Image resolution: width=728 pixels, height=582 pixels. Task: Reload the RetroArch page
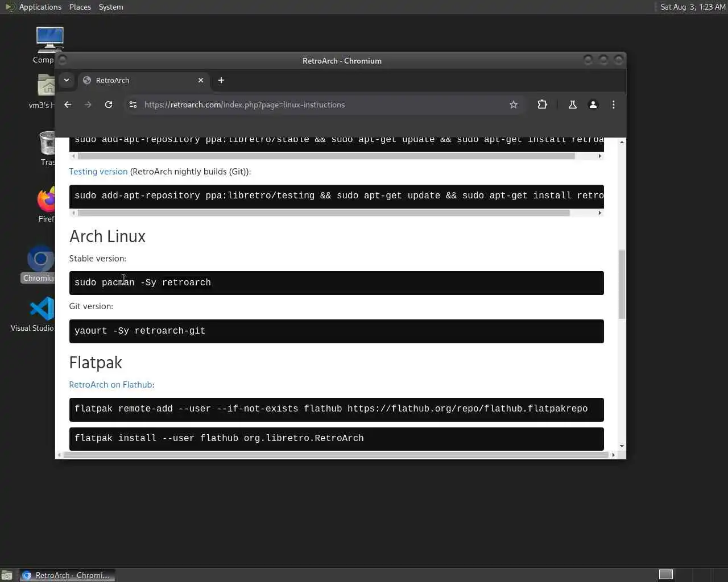[109, 105]
